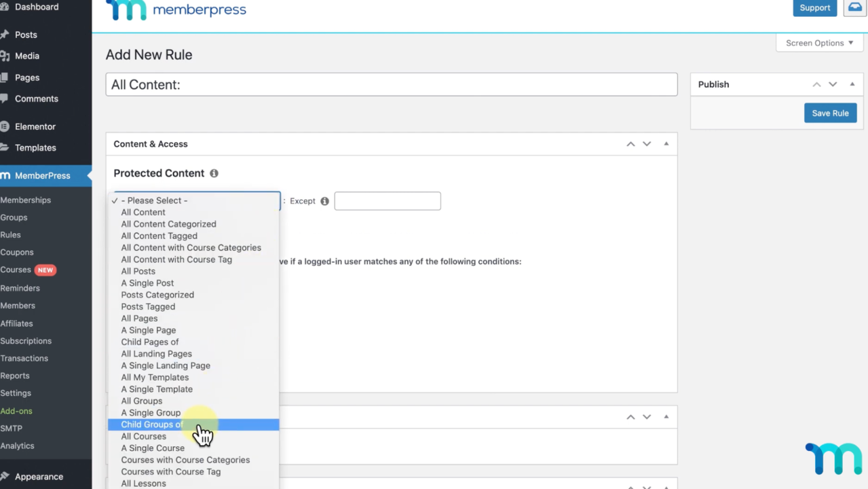868x489 pixels.
Task: Go to Subscriptions submenu link
Action: tap(26, 341)
